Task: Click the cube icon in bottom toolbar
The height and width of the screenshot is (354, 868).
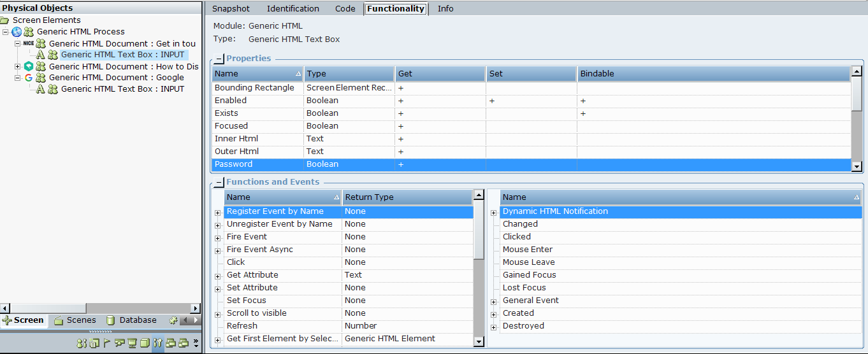Action: (145, 343)
